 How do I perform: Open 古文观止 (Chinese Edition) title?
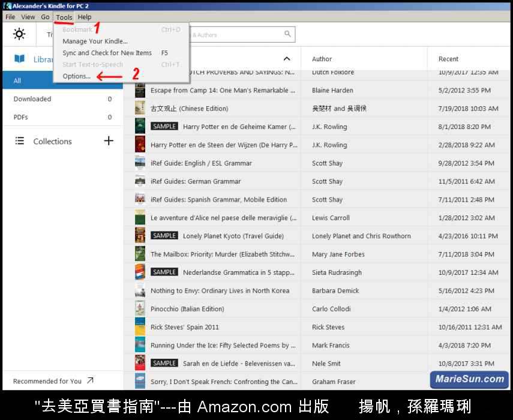click(x=189, y=109)
